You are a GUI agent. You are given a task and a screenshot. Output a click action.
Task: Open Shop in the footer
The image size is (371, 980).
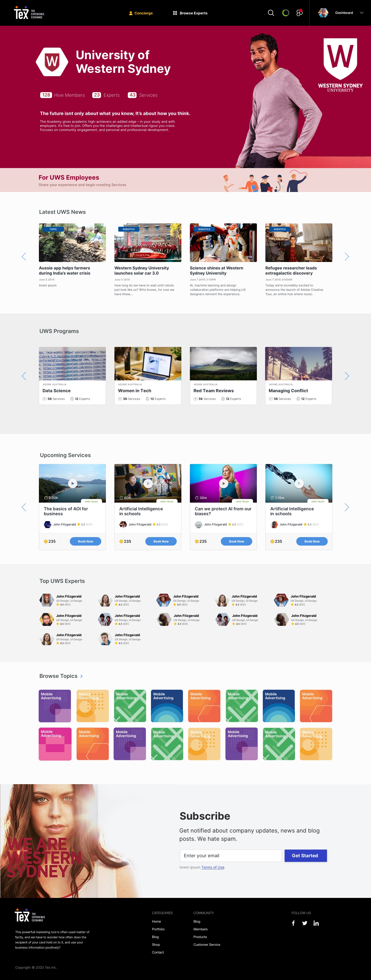(156, 945)
